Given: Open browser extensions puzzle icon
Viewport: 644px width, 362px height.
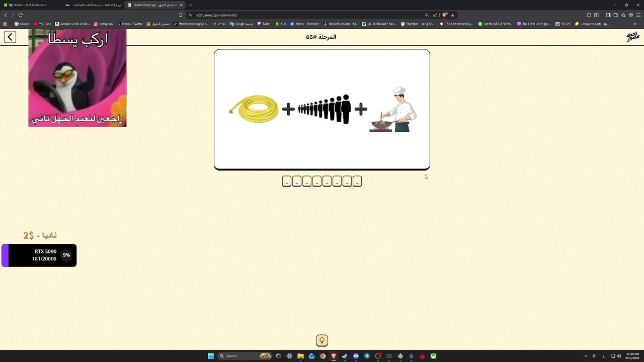Looking at the screenshot, I should [x=589, y=15].
